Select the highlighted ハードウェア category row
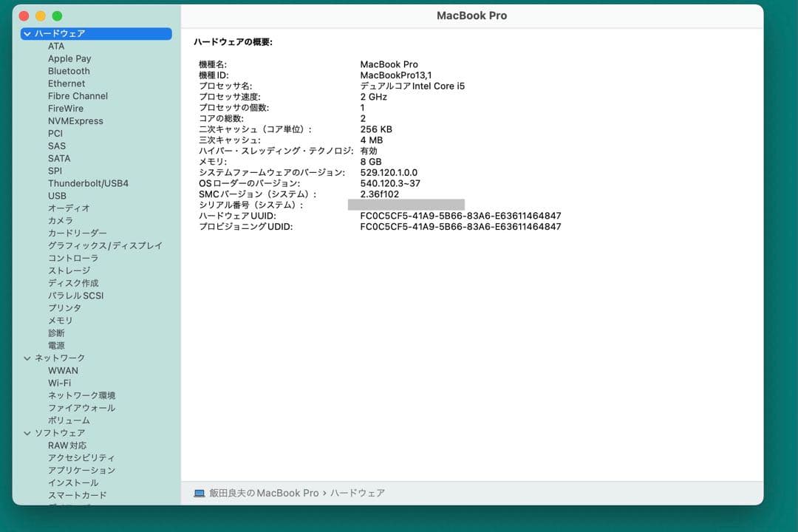Image resolution: width=798 pixels, height=532 pixels. pyautogui.click(x=96, y=33)
